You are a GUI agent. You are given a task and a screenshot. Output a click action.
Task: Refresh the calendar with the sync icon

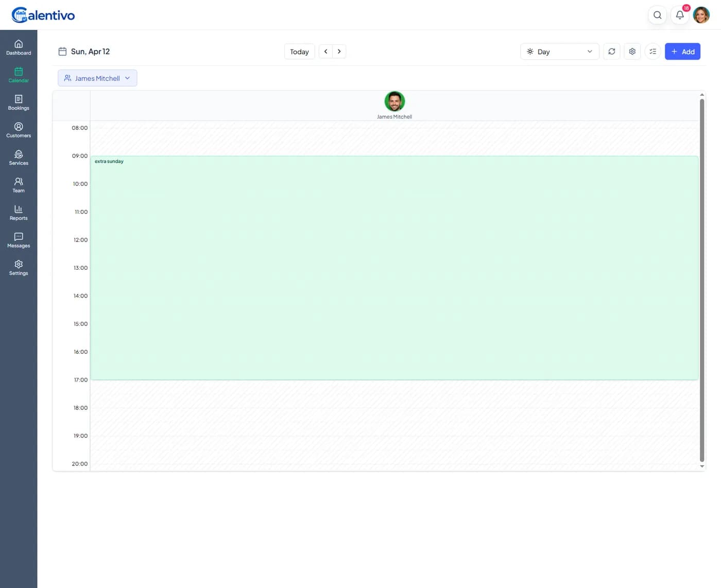pyautogui.click(x=611, y=51)
